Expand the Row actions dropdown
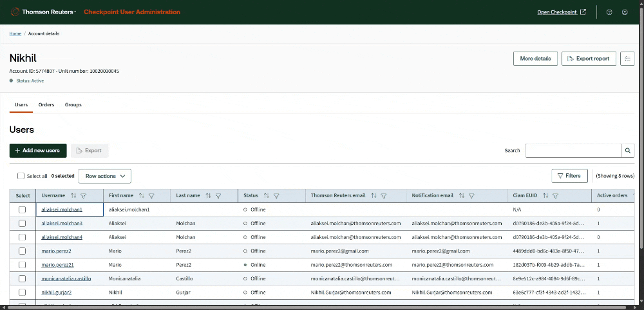Image resolution: width=644 pixels, height=310 pixels. tap(104, 176)
